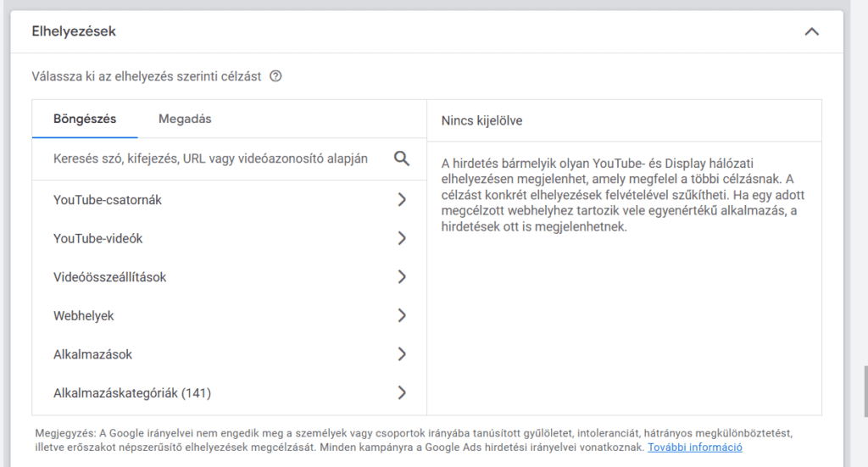
Task: Open the Alkalmazások placement list
Action: (x=93, y=354)
